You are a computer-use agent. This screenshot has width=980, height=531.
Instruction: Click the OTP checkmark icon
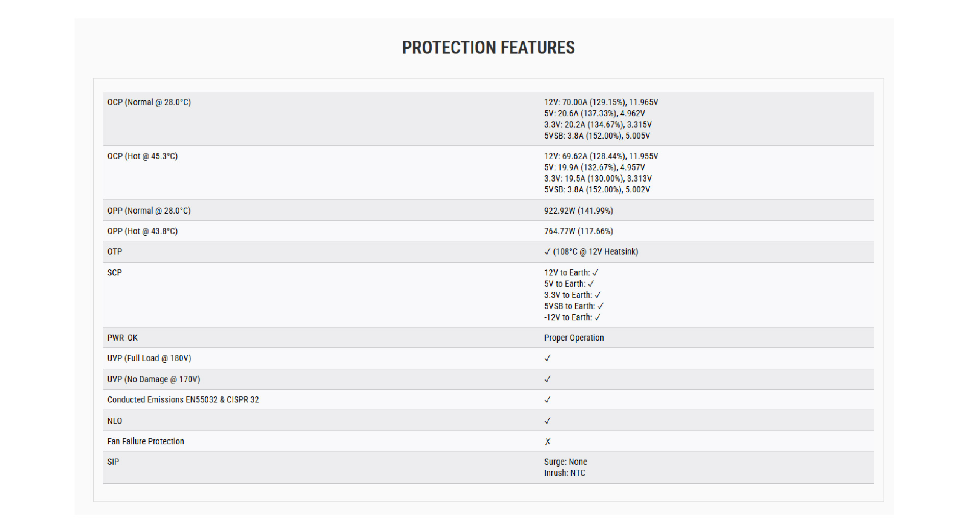[547, 251]
